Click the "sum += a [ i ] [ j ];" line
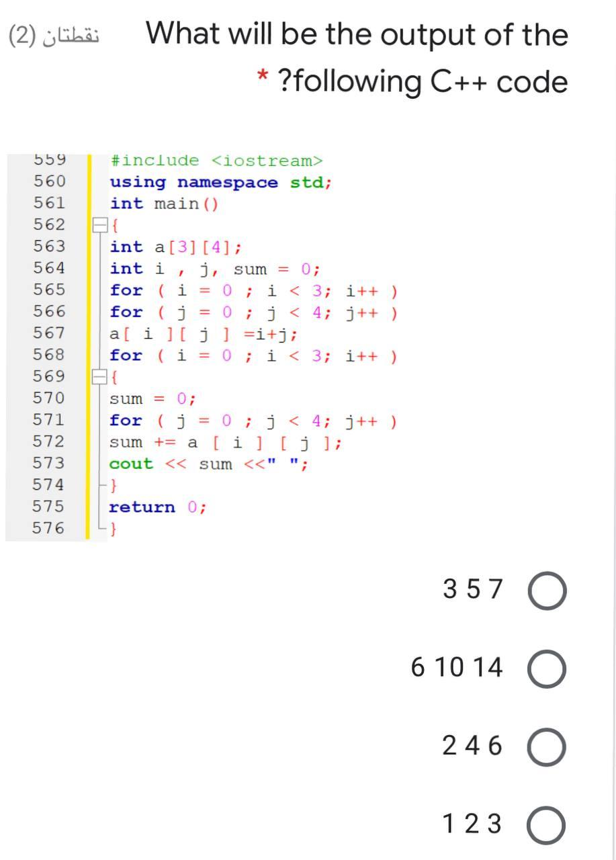Screen dimensions: 616x860 [226, 443]
